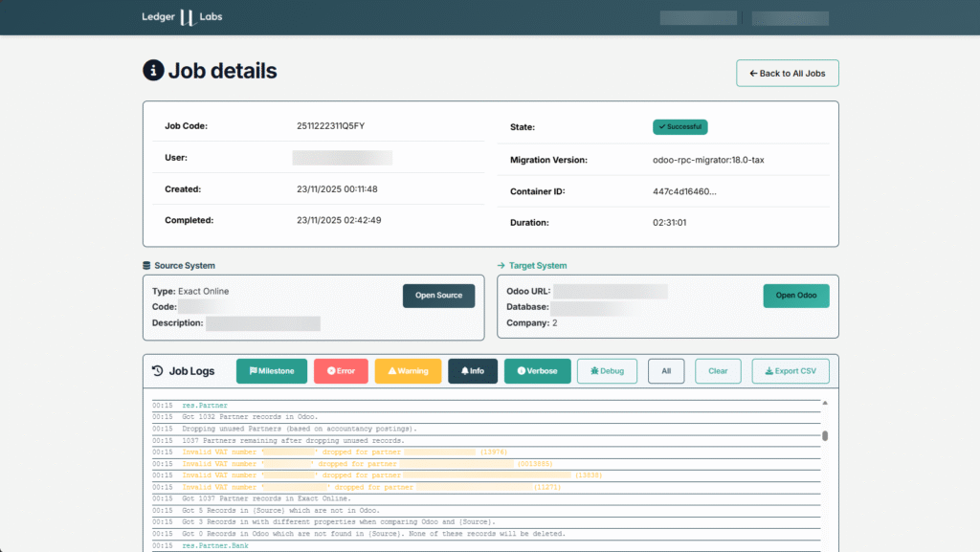Click the truncated Container ID value
Image resolution: width=980 pixels, height=552 pixels.
point(684,191)
